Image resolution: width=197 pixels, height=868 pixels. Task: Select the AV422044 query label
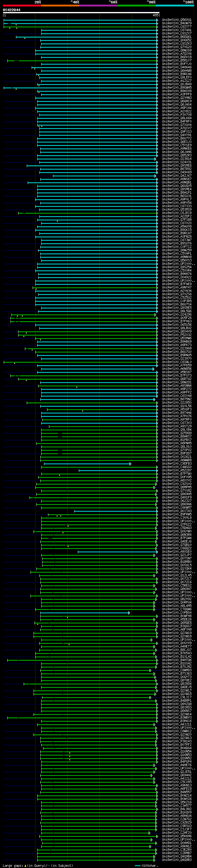[x=11, y=10]
